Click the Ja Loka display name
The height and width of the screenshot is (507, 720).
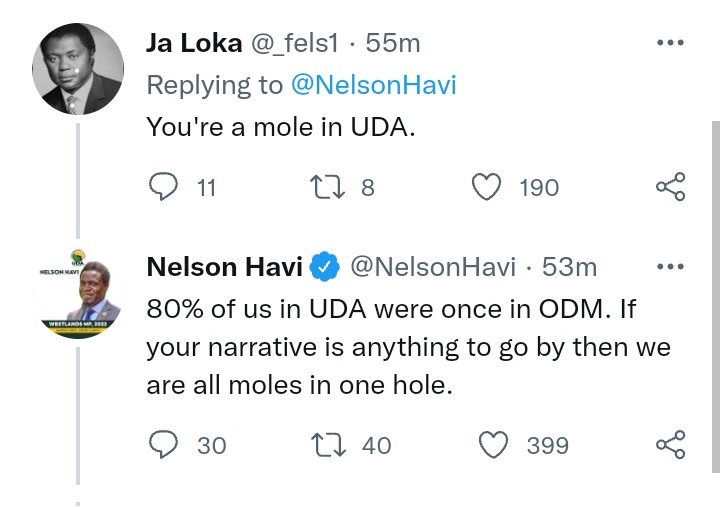tap(194, 43)
